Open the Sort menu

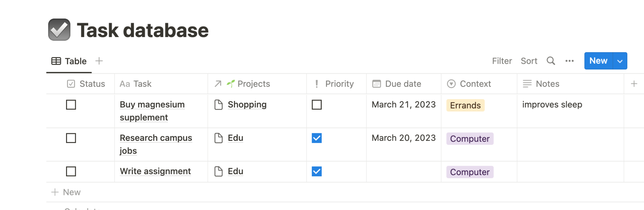[x=529, y=61]
